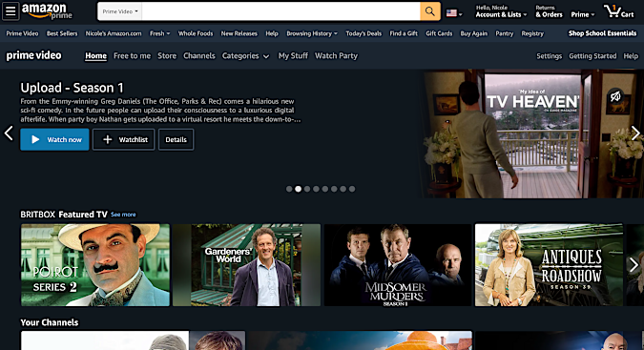This screenshot has height=350, width=644.
Task: Click See more next to BritBox
Action: point(123,215)
